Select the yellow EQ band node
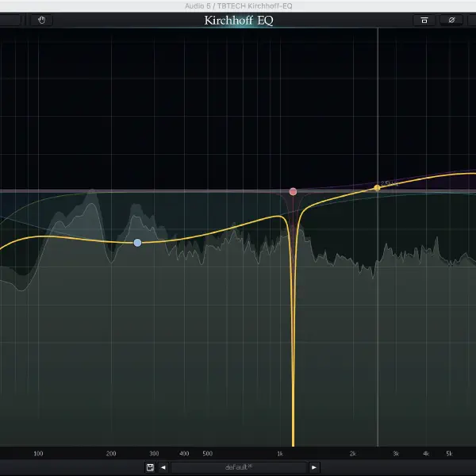Screen dimensions: 476x476 (377, 188)
